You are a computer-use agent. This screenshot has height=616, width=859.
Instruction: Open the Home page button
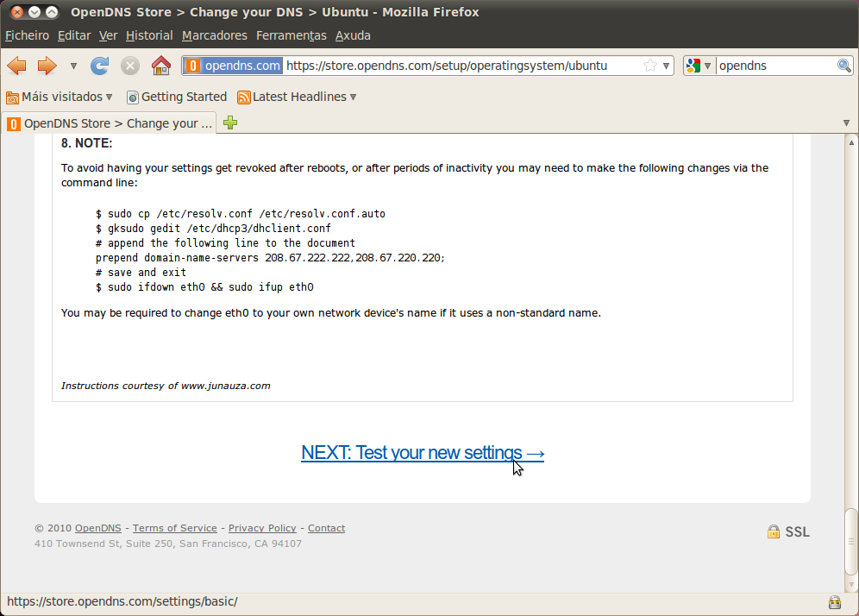click(161, 66)
